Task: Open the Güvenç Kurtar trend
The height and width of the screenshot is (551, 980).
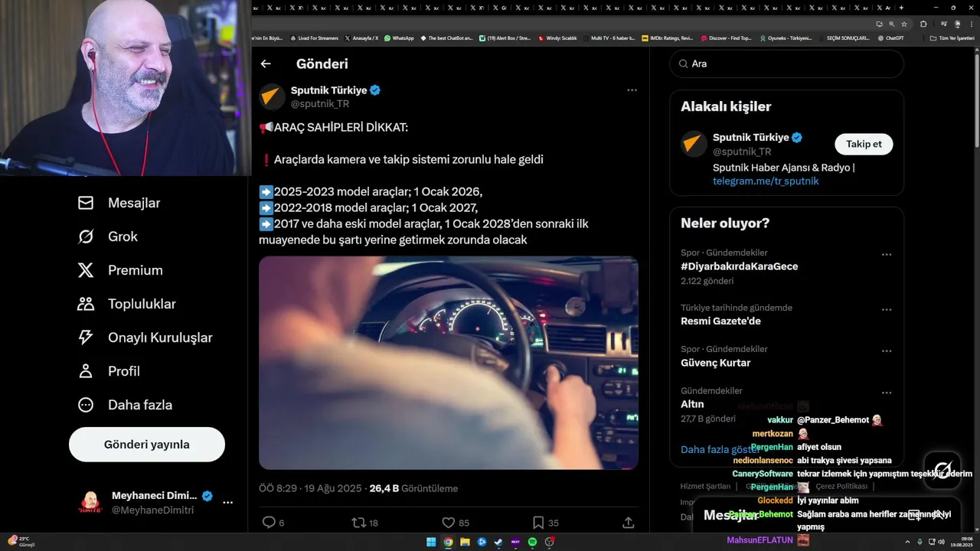Action: point(716,363)
